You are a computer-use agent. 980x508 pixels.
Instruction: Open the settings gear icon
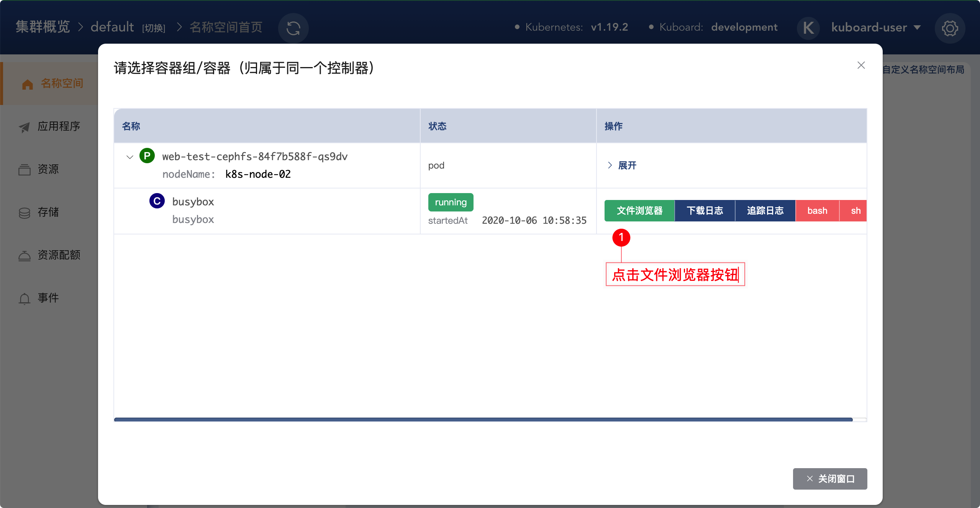tap(950, 28)
